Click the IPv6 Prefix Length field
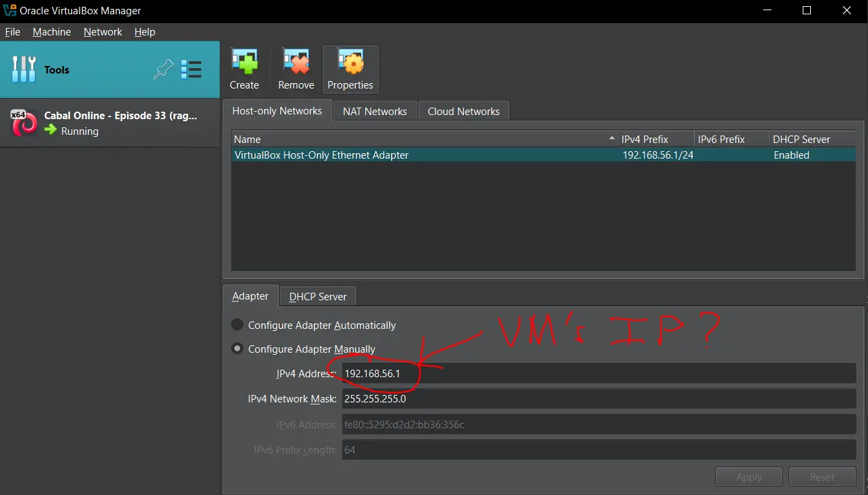The image size is (868, 495). pos(599,450)
